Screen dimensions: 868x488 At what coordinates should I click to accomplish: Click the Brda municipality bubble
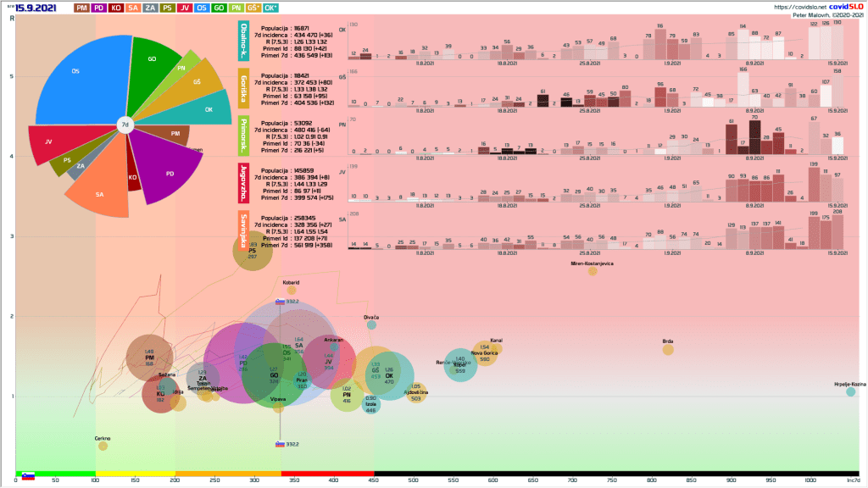click(x=668, y=349)
